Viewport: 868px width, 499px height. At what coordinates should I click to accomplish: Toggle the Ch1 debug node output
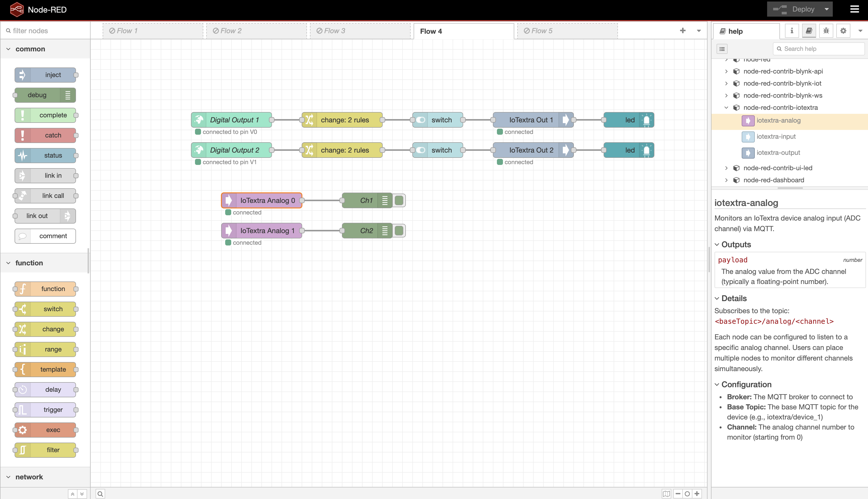click(399, 200)
